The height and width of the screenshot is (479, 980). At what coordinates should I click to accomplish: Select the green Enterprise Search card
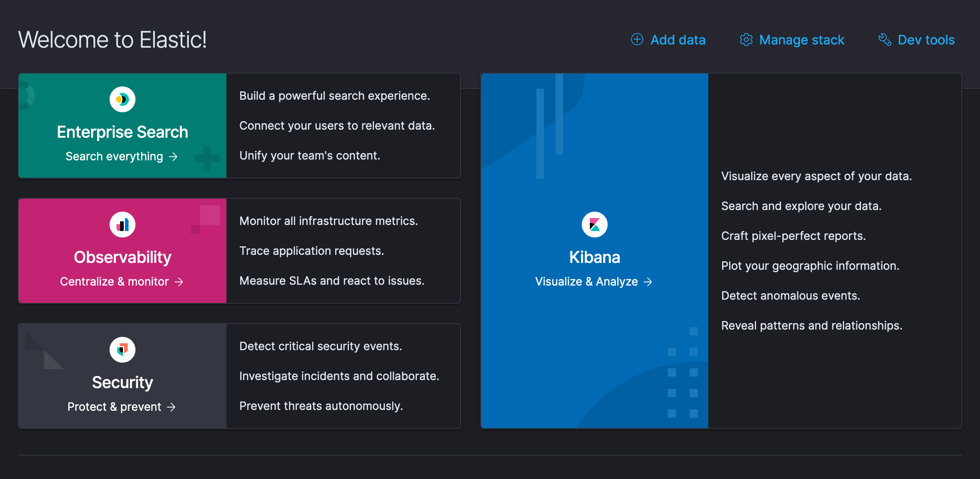122,126
